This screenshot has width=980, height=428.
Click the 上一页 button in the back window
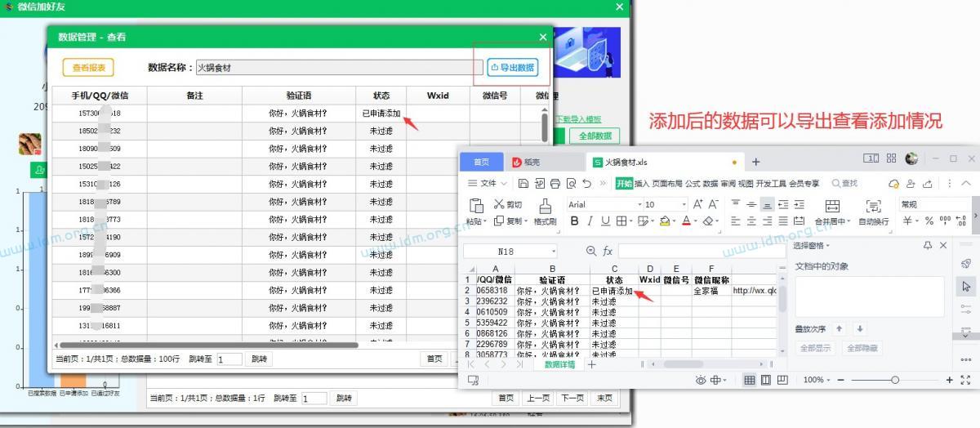pos(537,398)
